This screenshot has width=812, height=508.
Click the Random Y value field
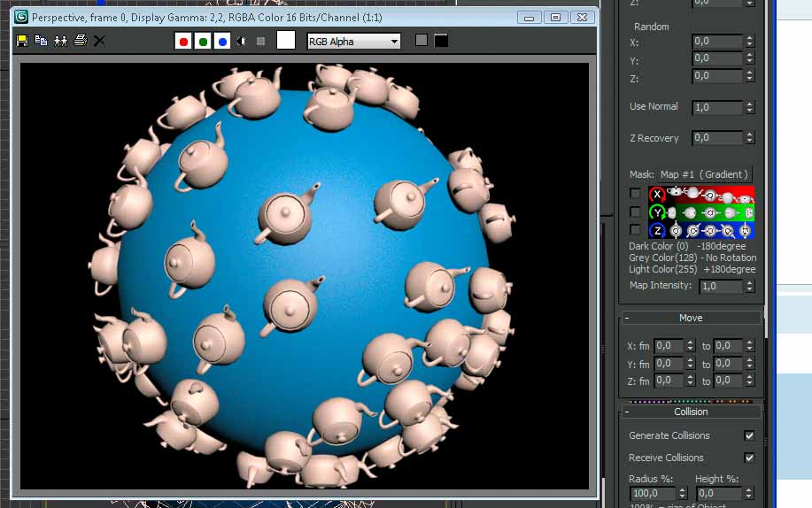point(718,58)
